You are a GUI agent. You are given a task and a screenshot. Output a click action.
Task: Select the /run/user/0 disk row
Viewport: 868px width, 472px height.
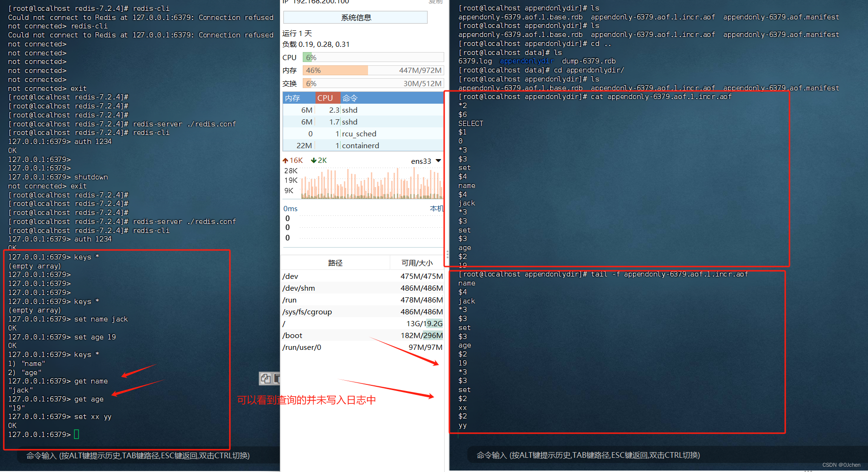point(363,347)
